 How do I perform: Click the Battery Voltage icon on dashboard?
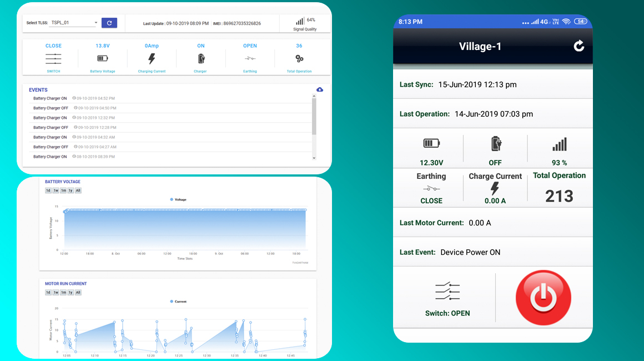[103, 58]
